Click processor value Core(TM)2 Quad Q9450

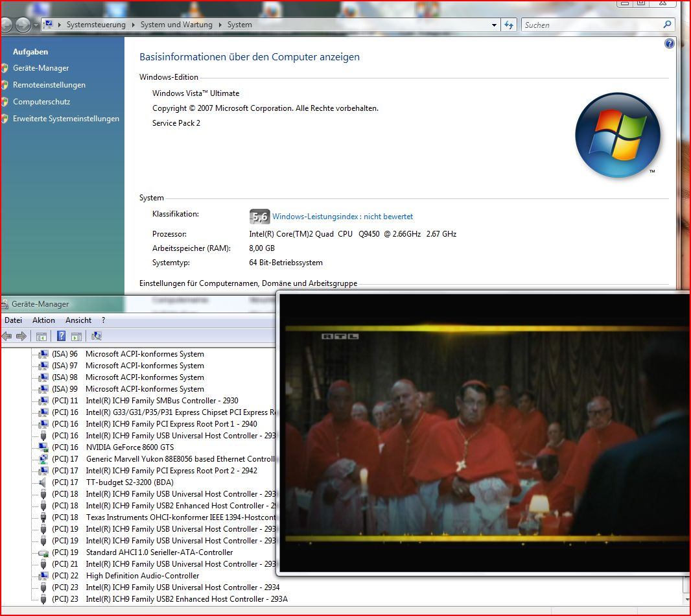click(x=353, y=234)
